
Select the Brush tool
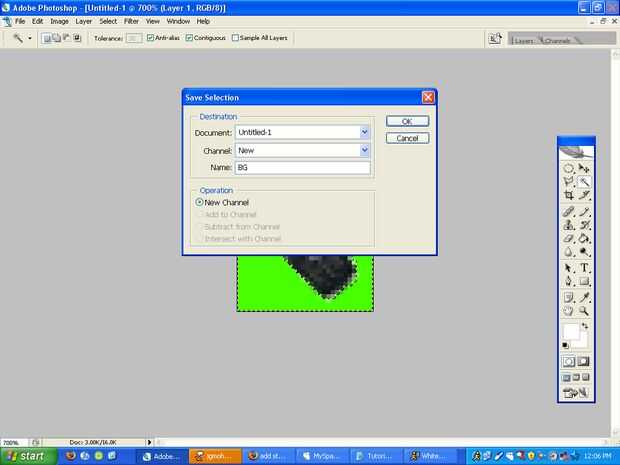click(x=584, y=212)
